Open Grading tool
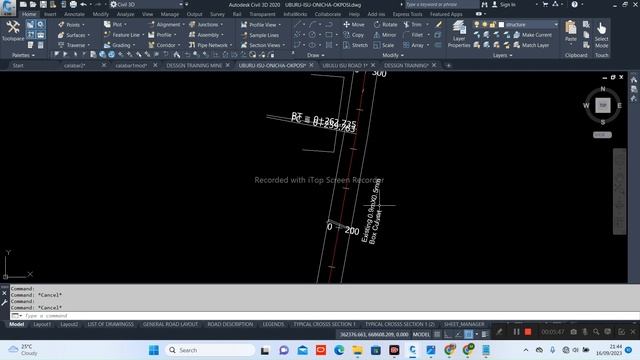This screenshot has width=640, height=360. coord(119,45)
